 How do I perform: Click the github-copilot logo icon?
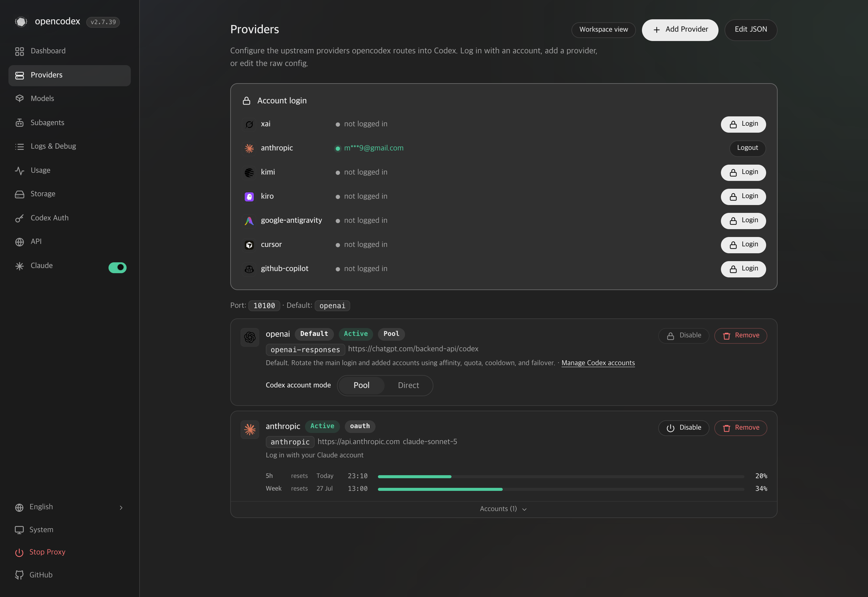click(x=249, y=269)
